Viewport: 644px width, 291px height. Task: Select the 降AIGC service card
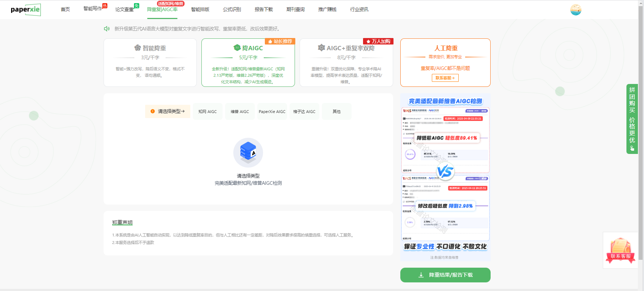[x=248, y=63]
